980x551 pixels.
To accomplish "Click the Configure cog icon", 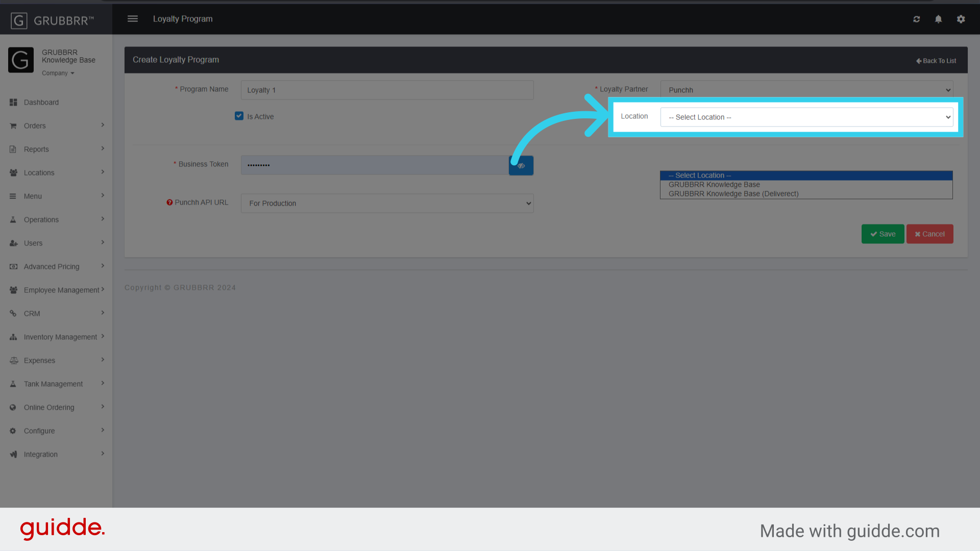I will 13,431.
